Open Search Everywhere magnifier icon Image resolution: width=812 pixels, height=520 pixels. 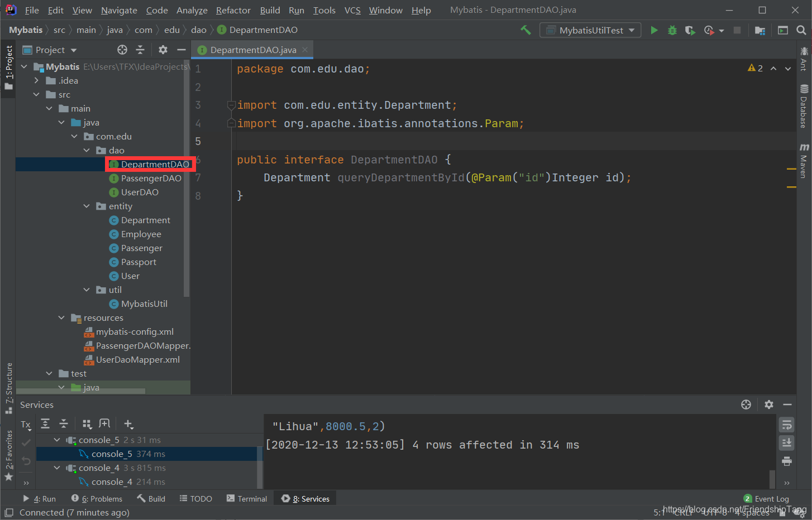coord(801,30)
